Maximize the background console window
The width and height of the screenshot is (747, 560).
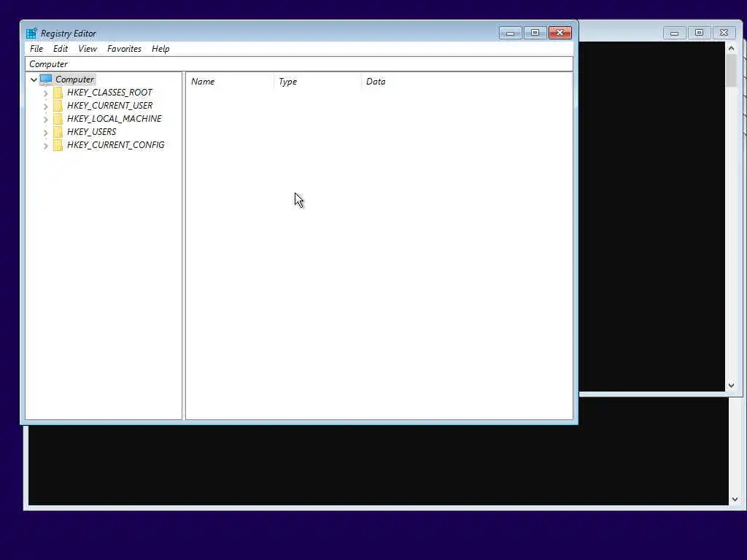click(699, 33)
